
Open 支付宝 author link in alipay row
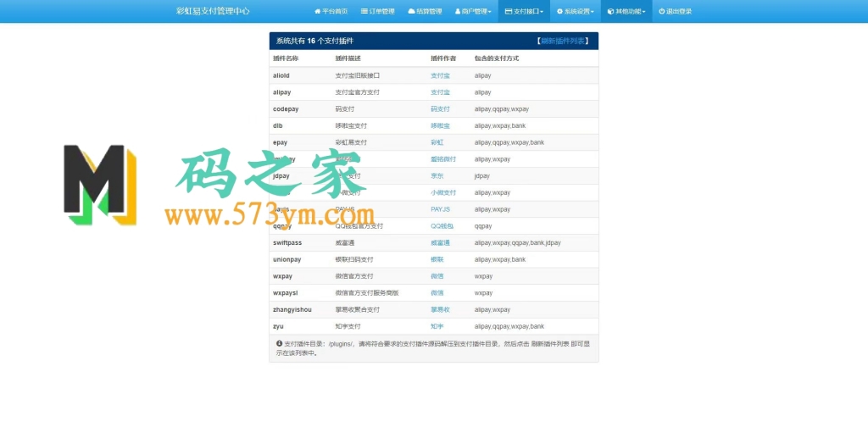[440, 92]
